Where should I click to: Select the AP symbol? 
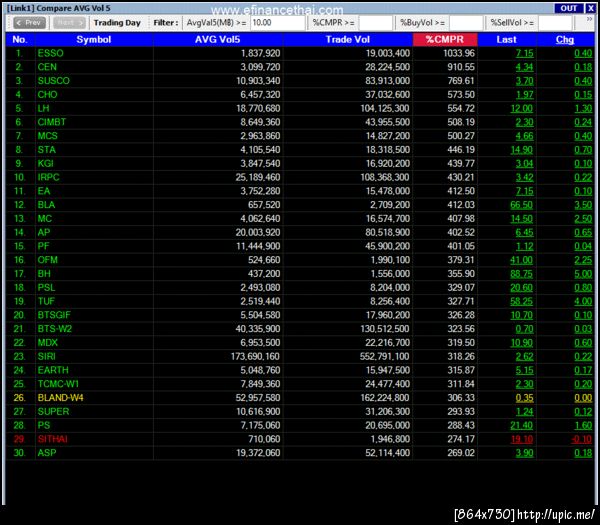tap(44, 232)
